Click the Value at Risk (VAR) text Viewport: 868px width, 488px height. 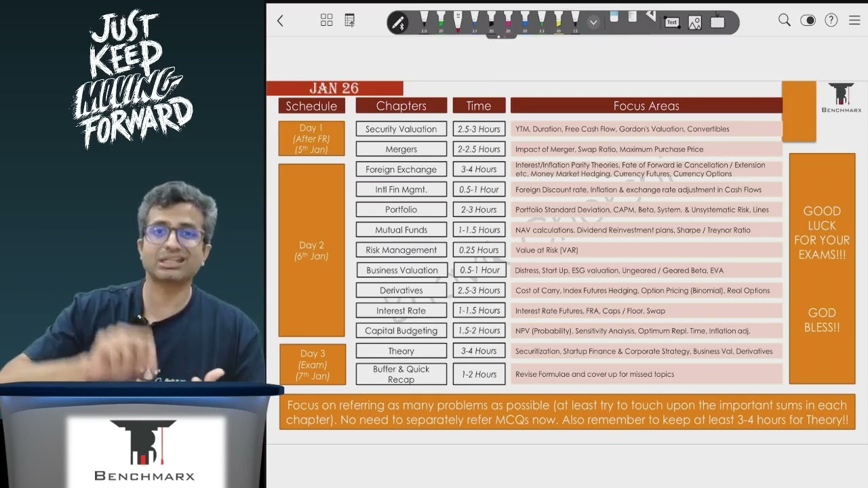547,250
